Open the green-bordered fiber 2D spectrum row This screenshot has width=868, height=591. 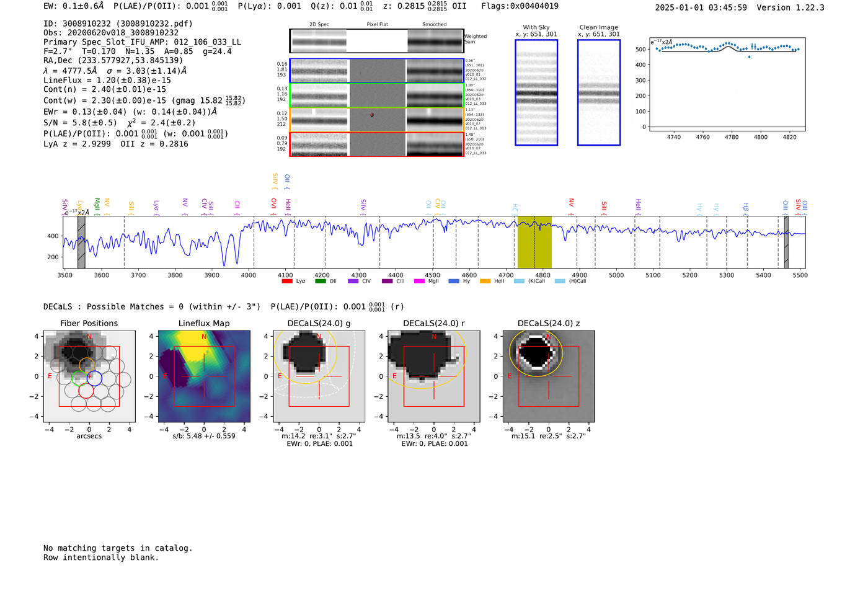pyautogui.click(x=376, y=95)
